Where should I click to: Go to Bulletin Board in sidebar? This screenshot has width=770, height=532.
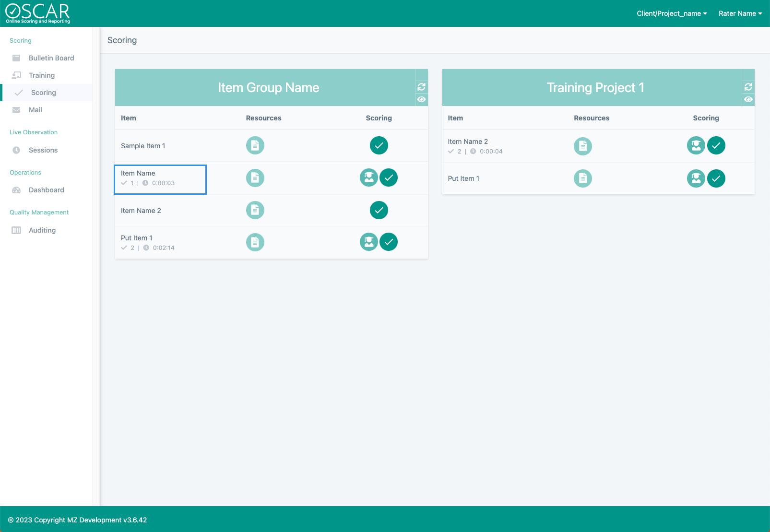[51, 58]
